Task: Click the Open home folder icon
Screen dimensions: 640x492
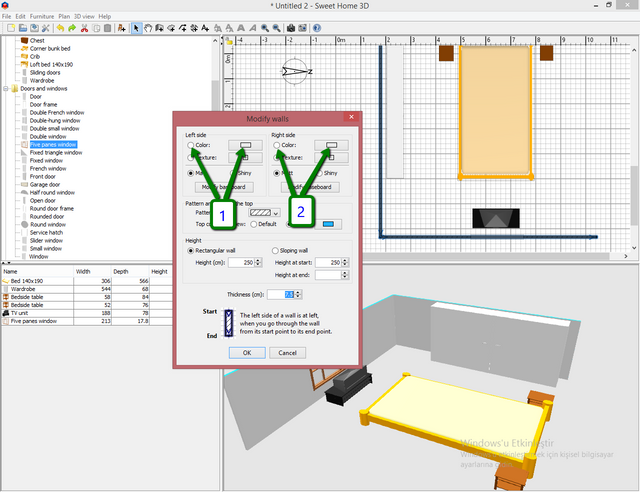Action: [x=22, y=29]
